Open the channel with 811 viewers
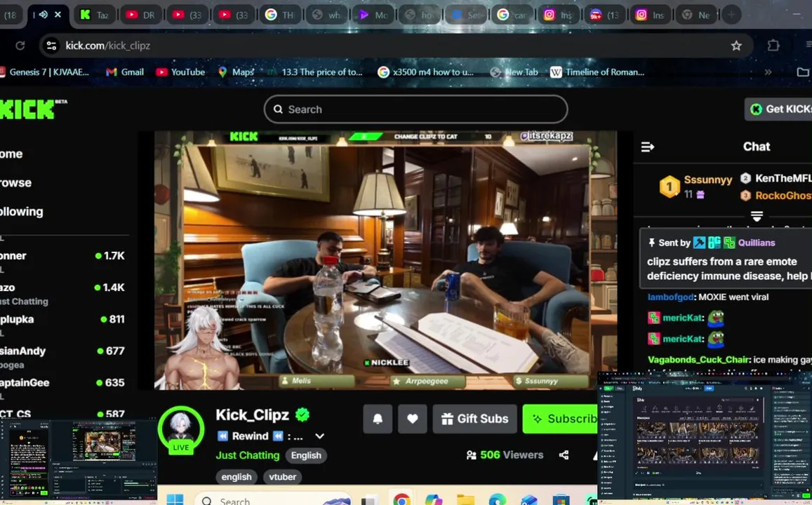 pyautogui.click(x=63, y=319)
